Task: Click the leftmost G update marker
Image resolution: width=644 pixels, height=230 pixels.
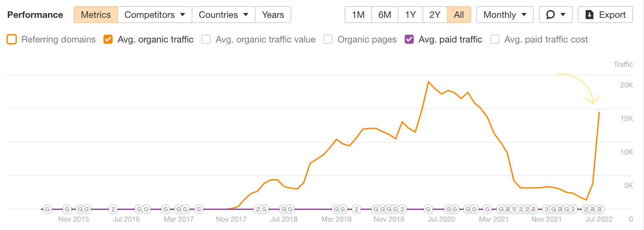Action: coord(48,209)
